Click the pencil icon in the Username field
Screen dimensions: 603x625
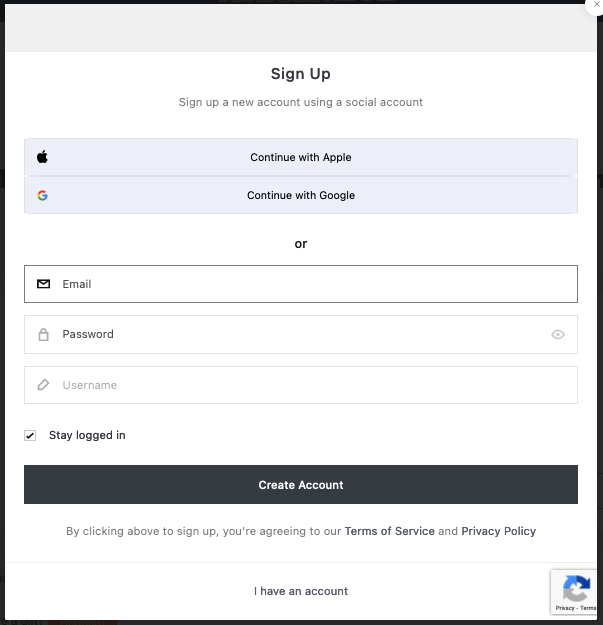tap(43, 385)
